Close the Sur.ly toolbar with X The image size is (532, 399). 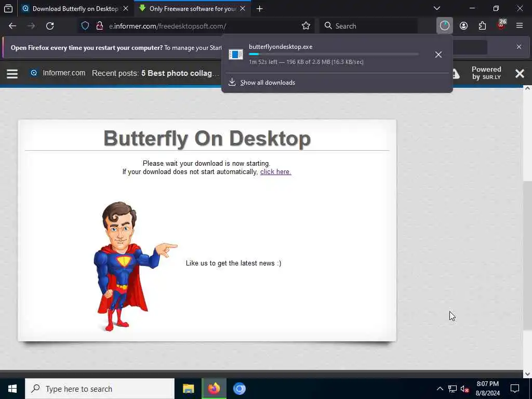point(520,74)
